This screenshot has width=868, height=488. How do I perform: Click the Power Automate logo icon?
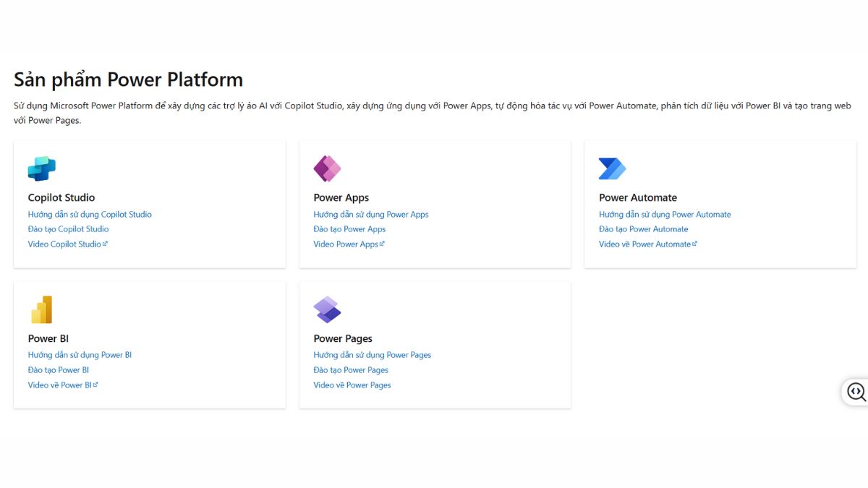(x=612, y=168)
